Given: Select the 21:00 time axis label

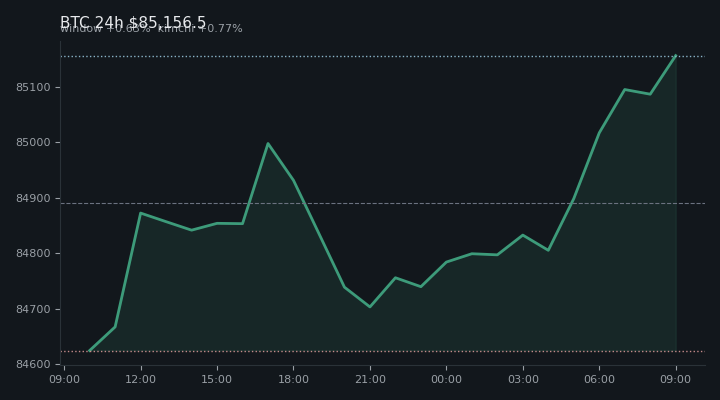Looking at the screenshot, I should click(370, 379).
